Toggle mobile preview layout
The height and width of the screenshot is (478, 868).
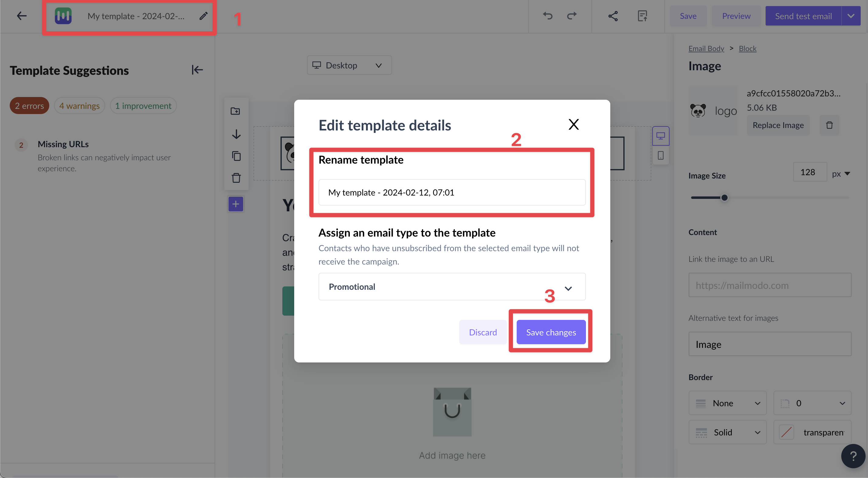pos(660,155)
